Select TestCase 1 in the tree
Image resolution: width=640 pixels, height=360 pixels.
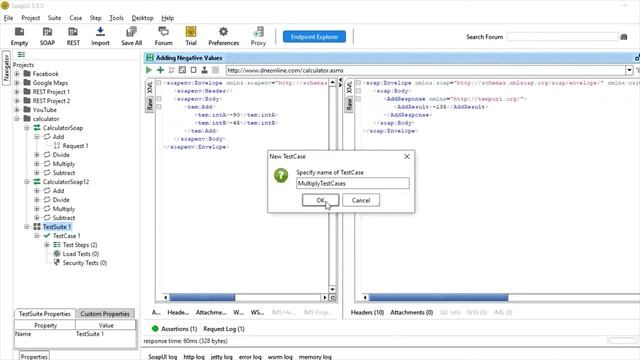(67, 236)
